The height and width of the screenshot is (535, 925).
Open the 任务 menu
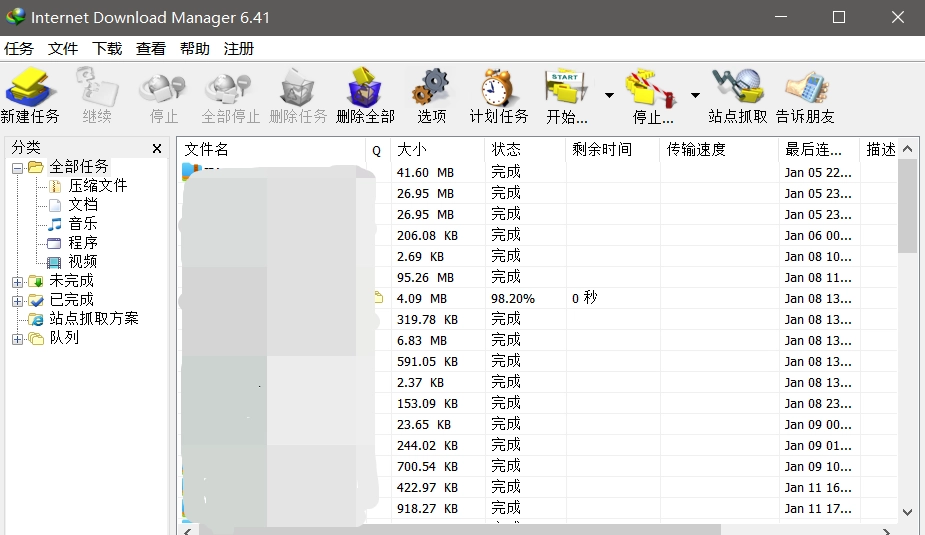tap(19, 48)
